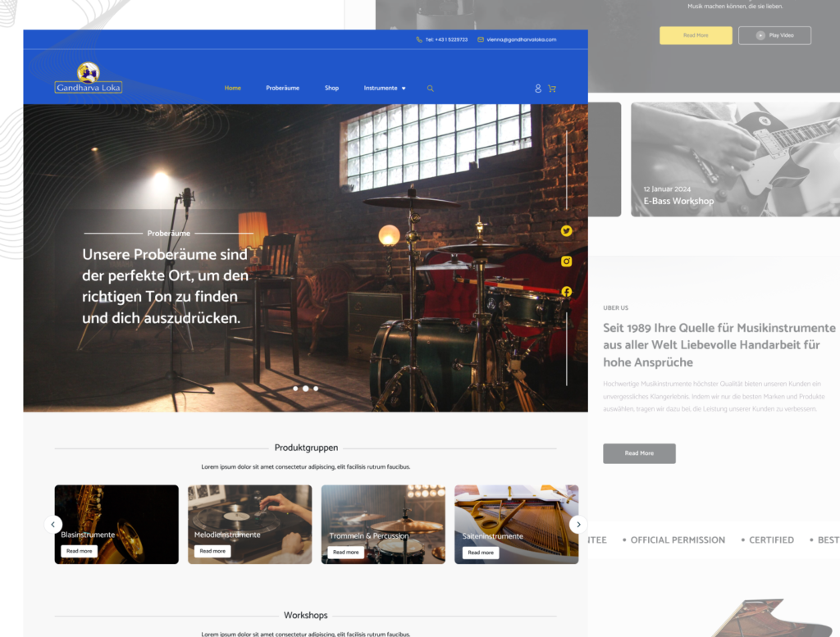Open the Shop menu item
The width and height of the screenshot is (840, 637).
pos(331,89)
